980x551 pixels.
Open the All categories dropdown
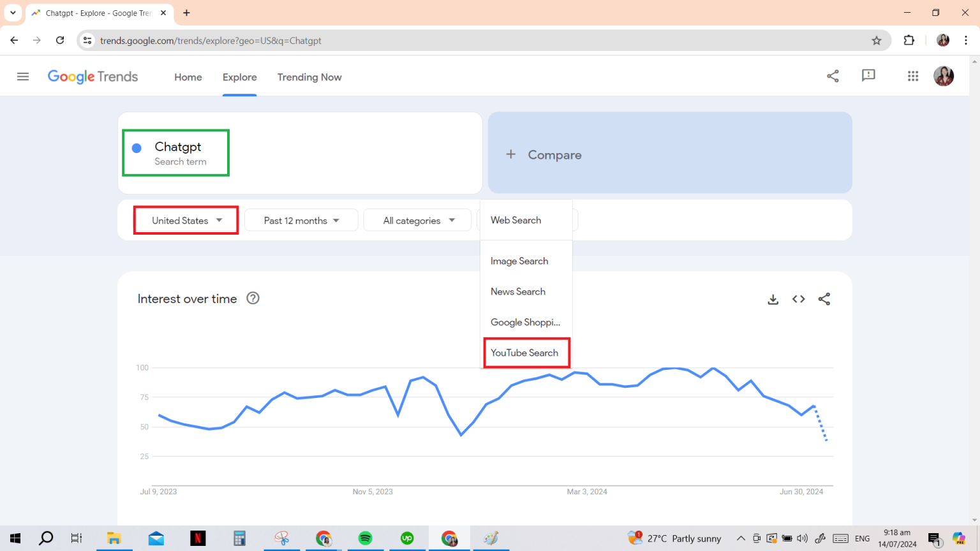point(418,221)
